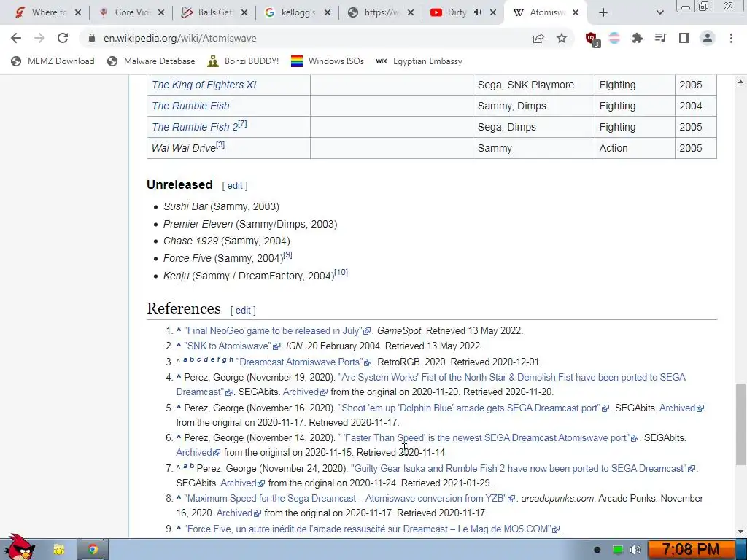The image size is (747, 560).
Task: Edit the Unreleased section
Action: tap(235, 186)
